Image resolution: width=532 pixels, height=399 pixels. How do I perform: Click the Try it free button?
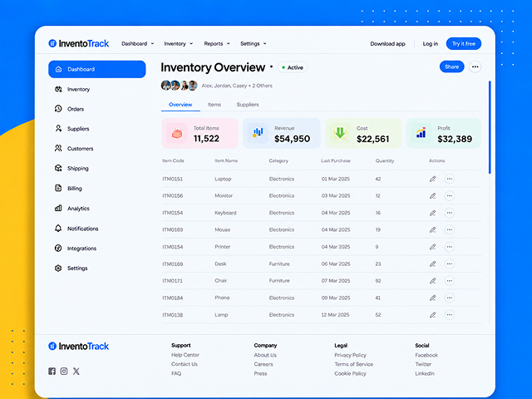pos(464,43)
